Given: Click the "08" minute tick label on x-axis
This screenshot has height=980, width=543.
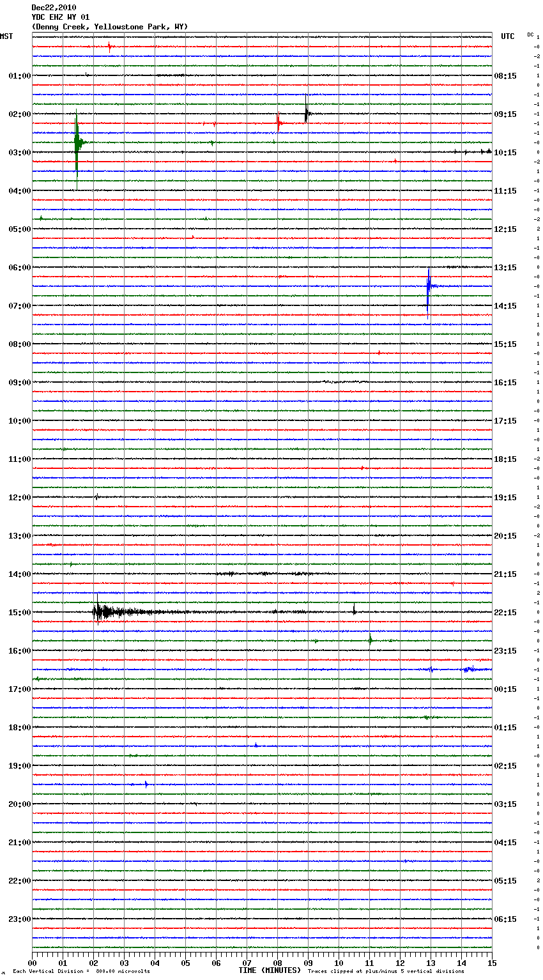Looking at the screenshot, I should pyautogui.click(x=277, y=963).
